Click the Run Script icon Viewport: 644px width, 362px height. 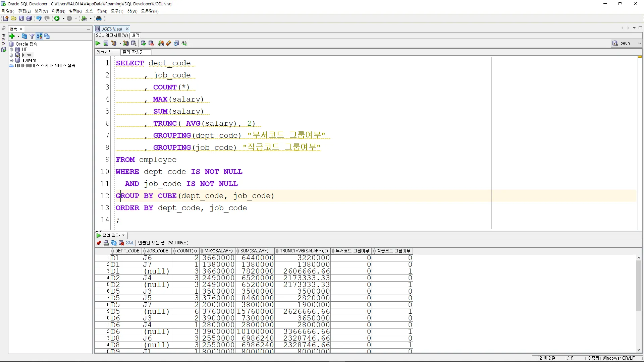[106, 43]
